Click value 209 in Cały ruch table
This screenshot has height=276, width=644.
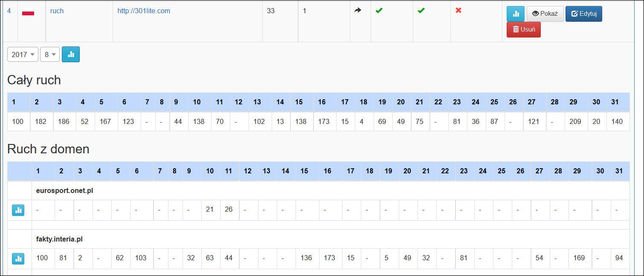[576, 121]
